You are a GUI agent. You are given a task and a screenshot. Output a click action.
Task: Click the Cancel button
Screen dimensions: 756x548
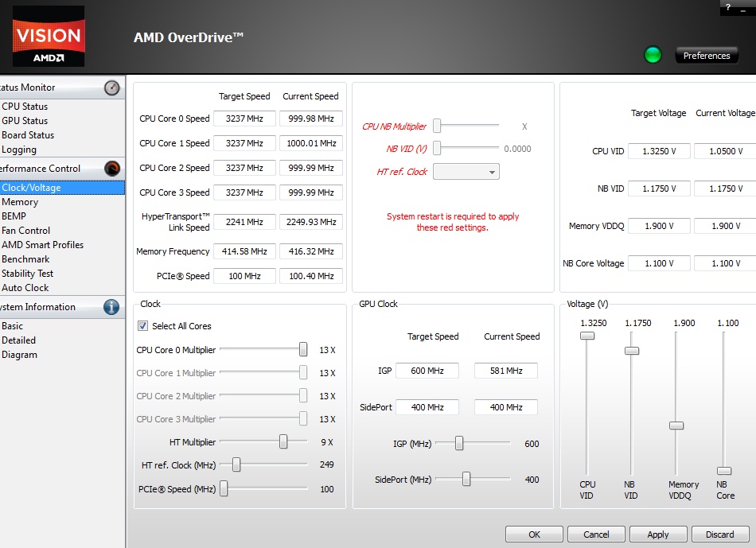(x=596, y=534)
